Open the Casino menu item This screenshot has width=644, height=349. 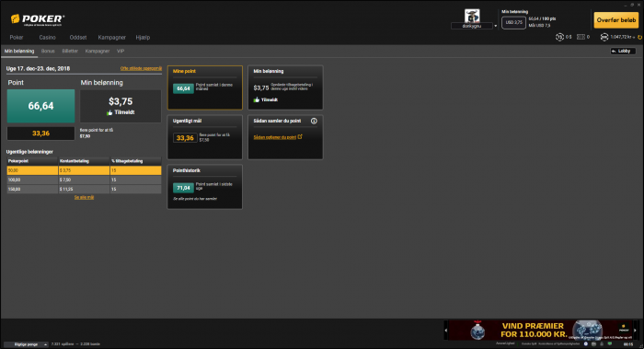[47, 38]
